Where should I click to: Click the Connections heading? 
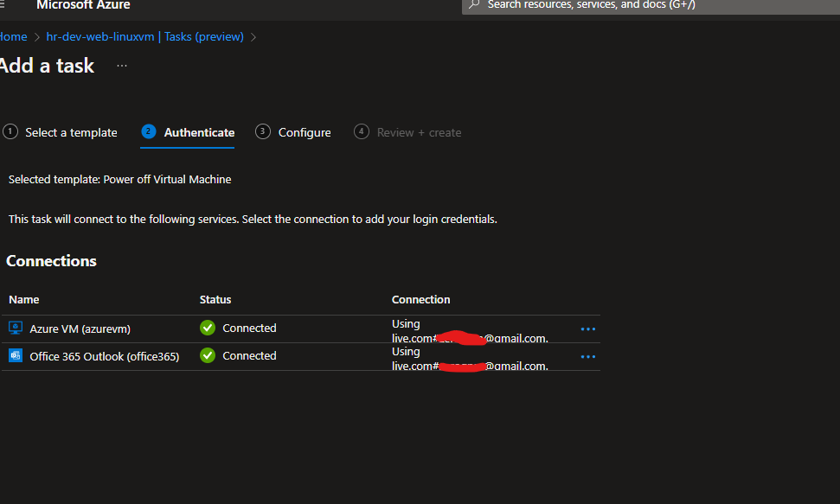[51, 261]
